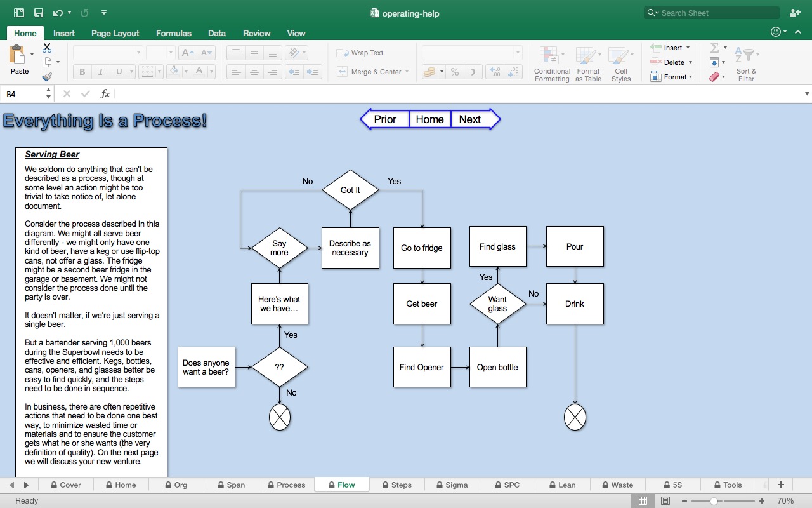
Task: Switch to Normal view in status bar
Action: (643, 501)
